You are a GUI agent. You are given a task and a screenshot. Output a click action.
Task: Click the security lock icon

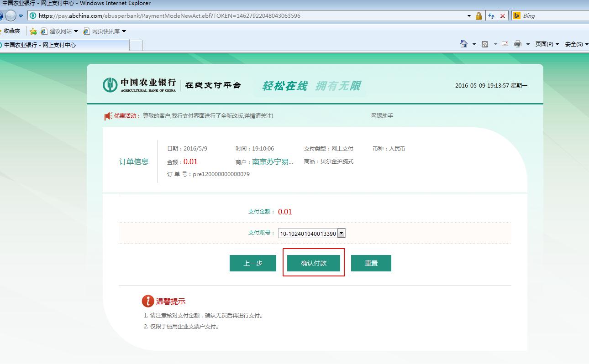pyautogui.click(x=479, y=16)
